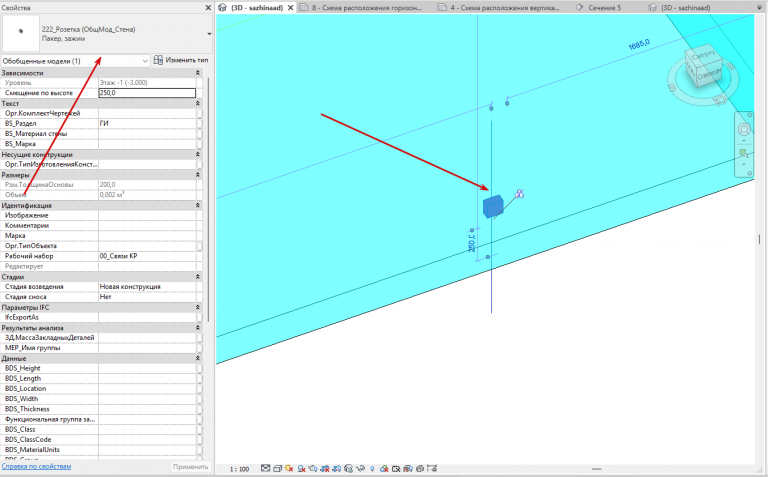This screenshot has height=477, width=768.
Task: Click the Рабочий набор value 00_Связи КР
Action: click(x=119, y=256)
